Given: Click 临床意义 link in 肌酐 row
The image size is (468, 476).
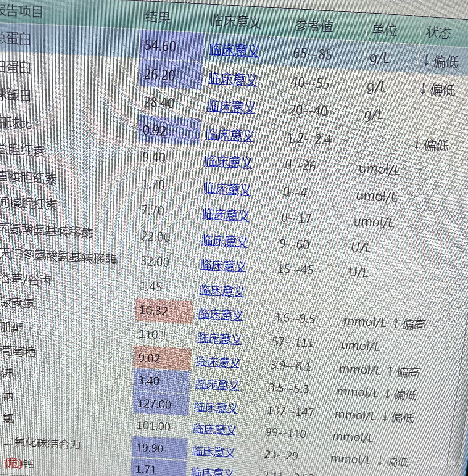Looking at the screenshot, I should click(x=219, y=338).
